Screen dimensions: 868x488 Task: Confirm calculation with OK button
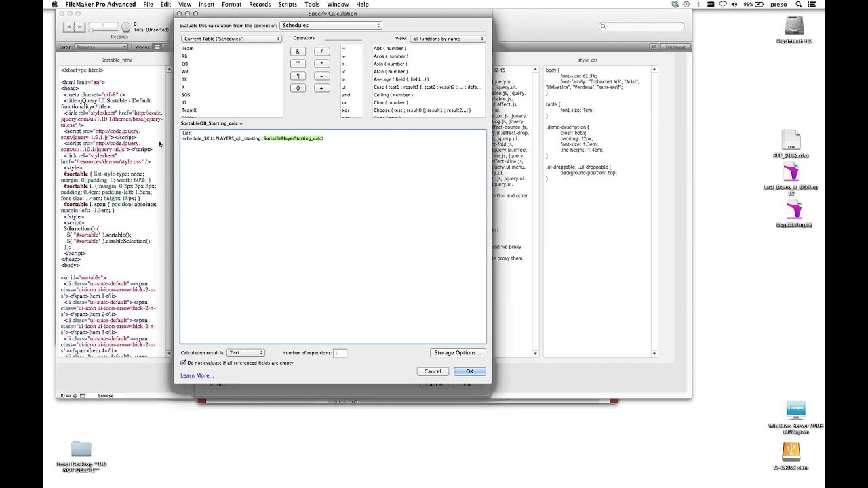click(x=469, y=371)
